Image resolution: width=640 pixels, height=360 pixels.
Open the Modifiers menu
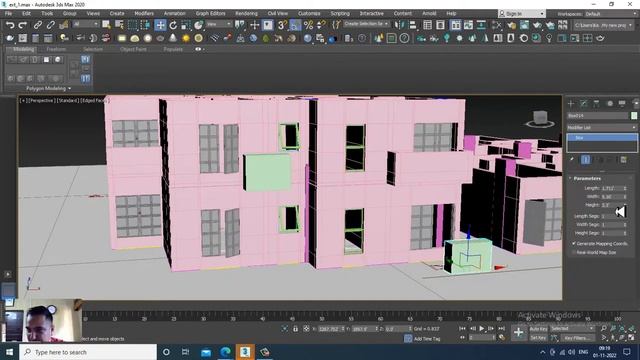tap(144, 13)
